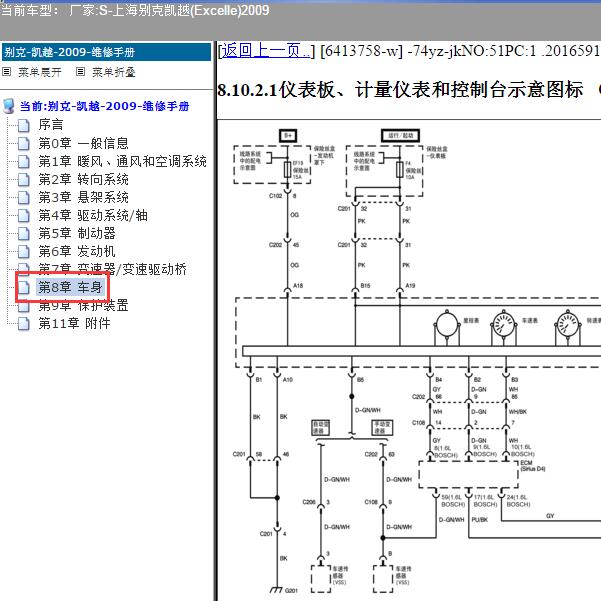Open 第2章 转向系统 chapter
601x601 pixels.
pyautogui.click(x=83, y=179)
